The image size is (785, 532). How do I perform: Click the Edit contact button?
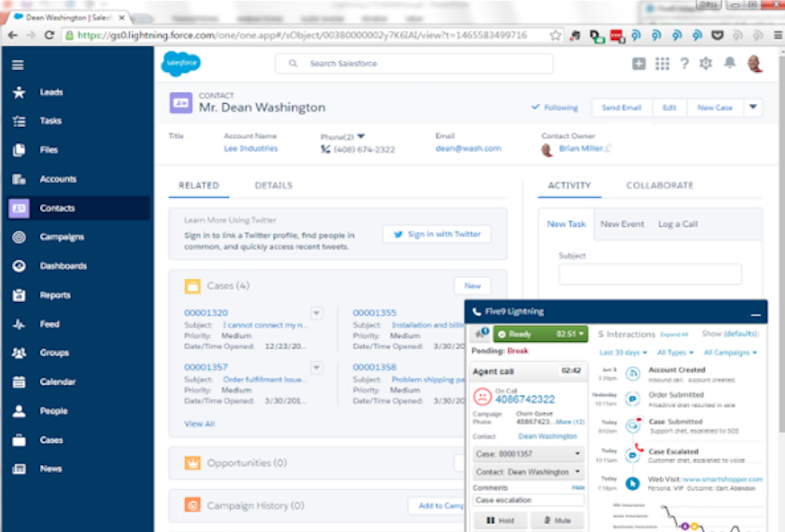point(669,107)
